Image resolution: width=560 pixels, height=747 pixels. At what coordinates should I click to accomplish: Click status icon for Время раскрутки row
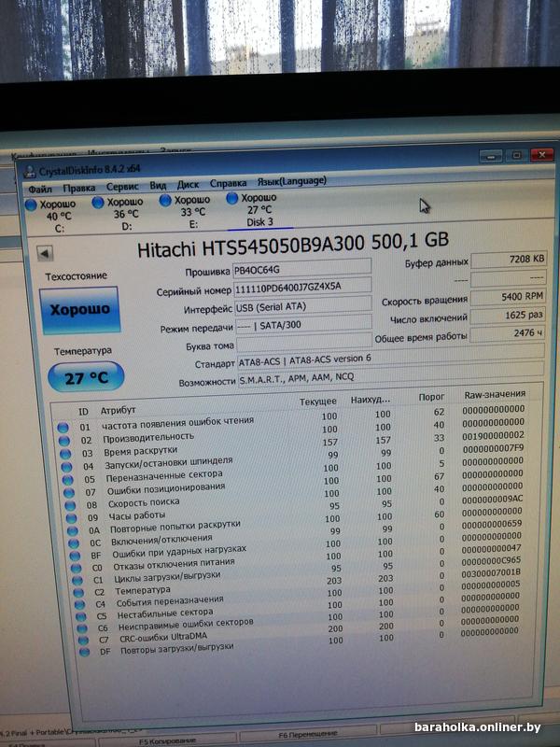click(65, 454)
